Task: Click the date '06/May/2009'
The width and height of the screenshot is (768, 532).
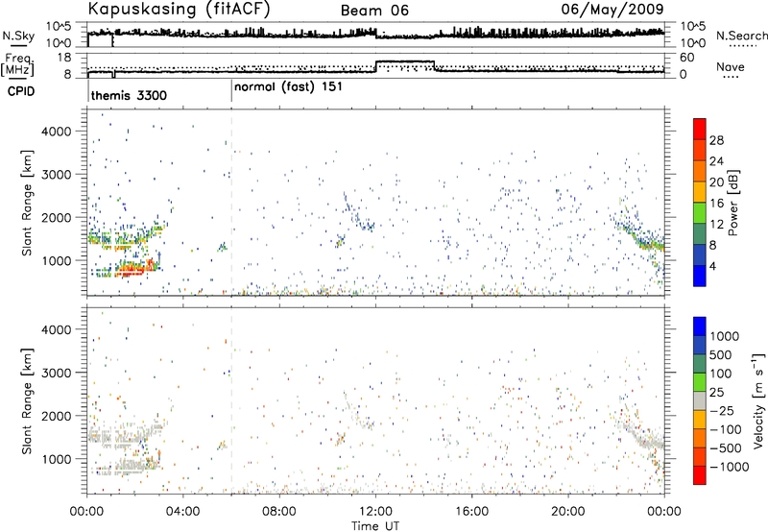Action: [612, 9]
